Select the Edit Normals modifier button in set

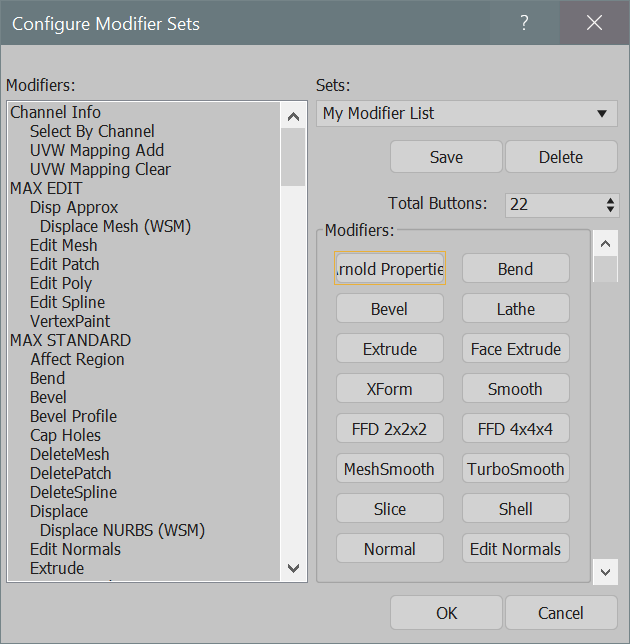click(x=515, y=548)
